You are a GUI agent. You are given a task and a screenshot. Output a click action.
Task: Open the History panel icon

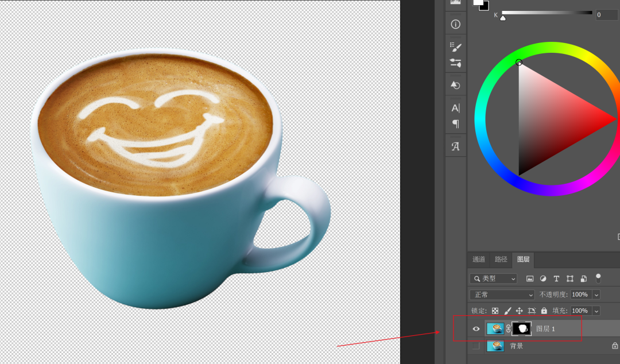(x=456, y=85)
